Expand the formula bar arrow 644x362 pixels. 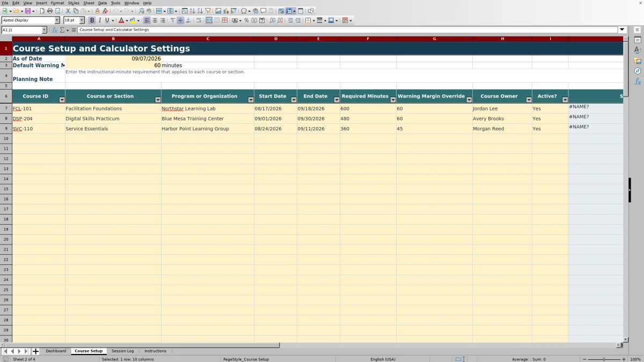622,30
